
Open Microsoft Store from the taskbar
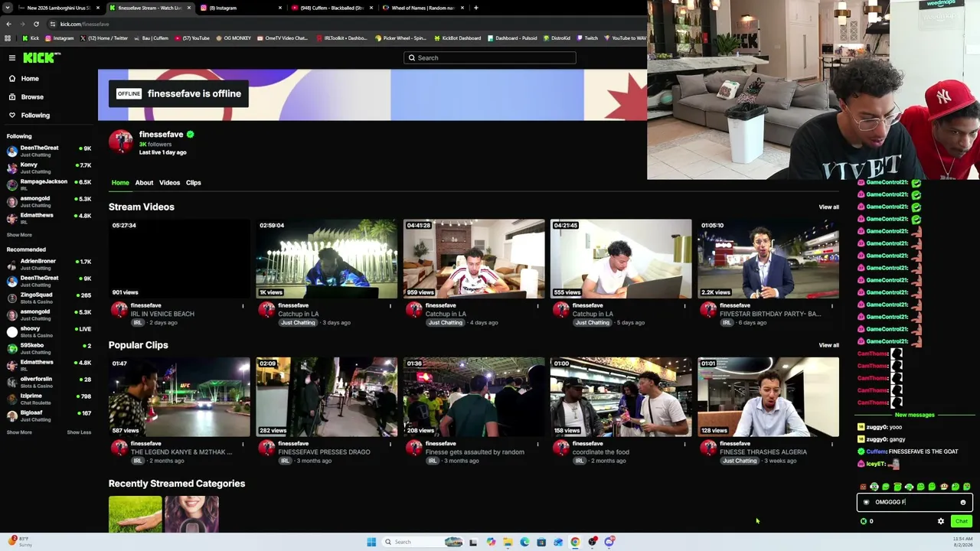point(541,542)
